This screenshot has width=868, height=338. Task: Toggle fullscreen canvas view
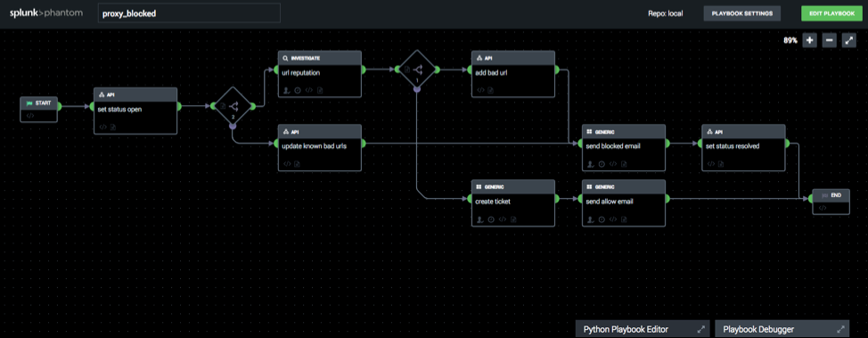(848, 40)
